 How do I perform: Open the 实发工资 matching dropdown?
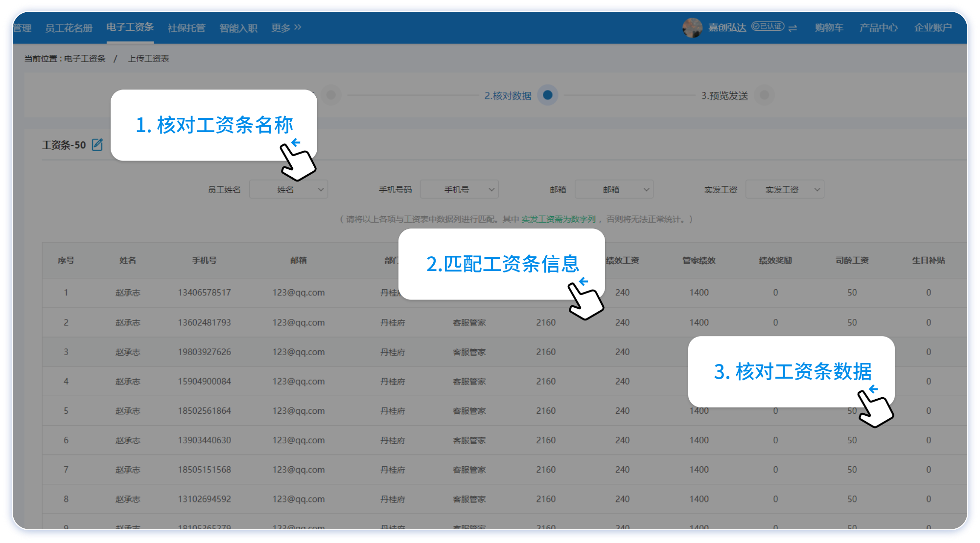coord(785,189)
